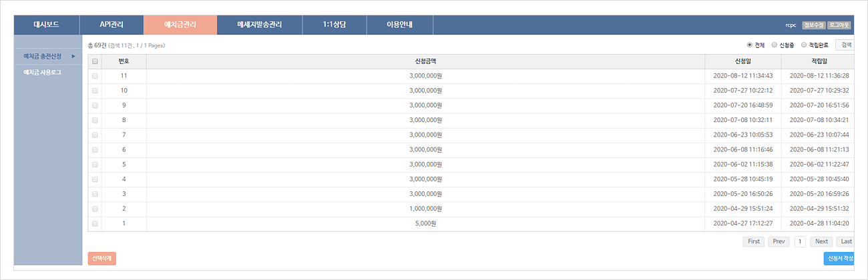Click deposit date 2020-06-23 10:07:44
Image resolution: width=868 pixels, height=280 pixels.
(x=819, y=135)
